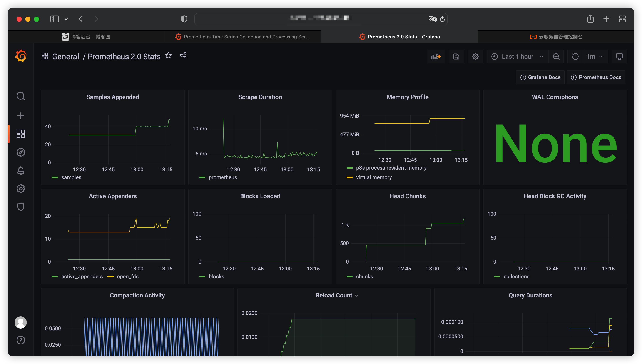The image size is (642, 364).
Task: Switch to the 云服务器管理控制台 tab
Action: pyautogui.click(x=556, y=37)
